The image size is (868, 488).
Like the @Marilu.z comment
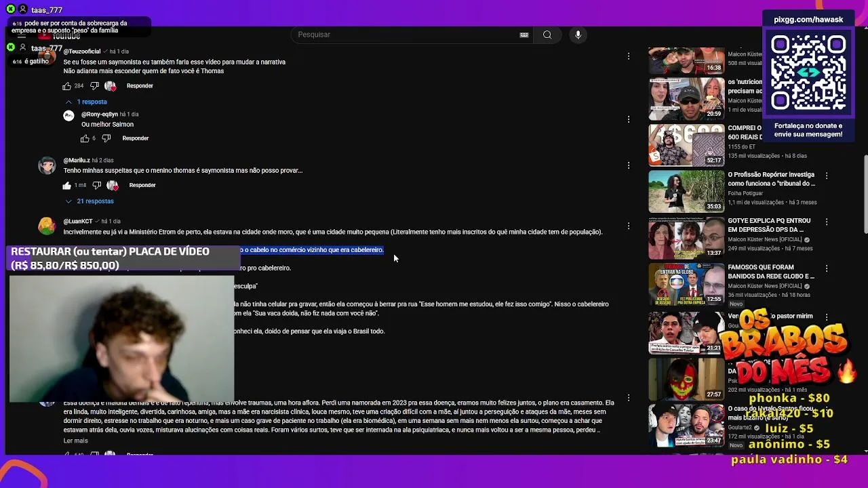[67, 185]
